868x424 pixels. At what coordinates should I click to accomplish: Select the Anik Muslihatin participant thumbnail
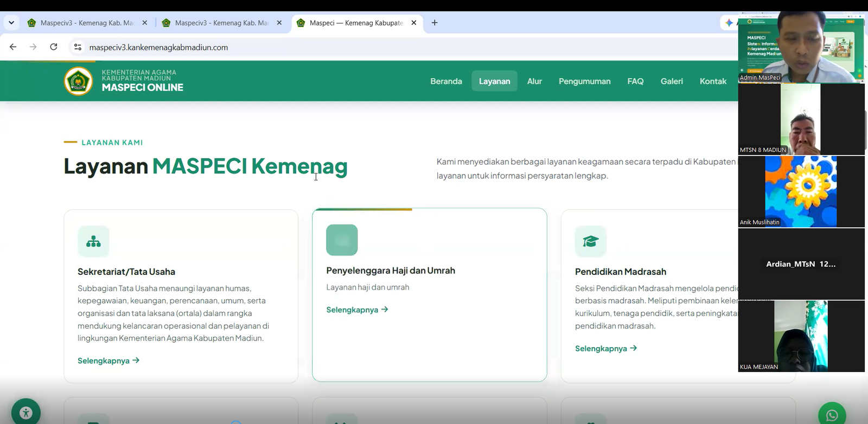pyautogui.click(x=801, y=191)
